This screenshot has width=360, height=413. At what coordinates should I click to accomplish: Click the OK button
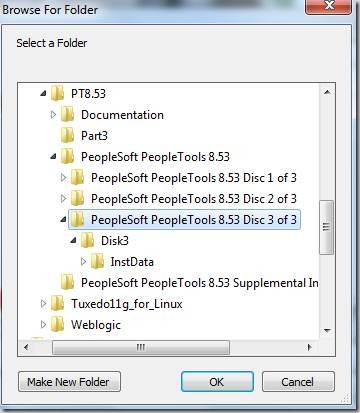[217, 382]
